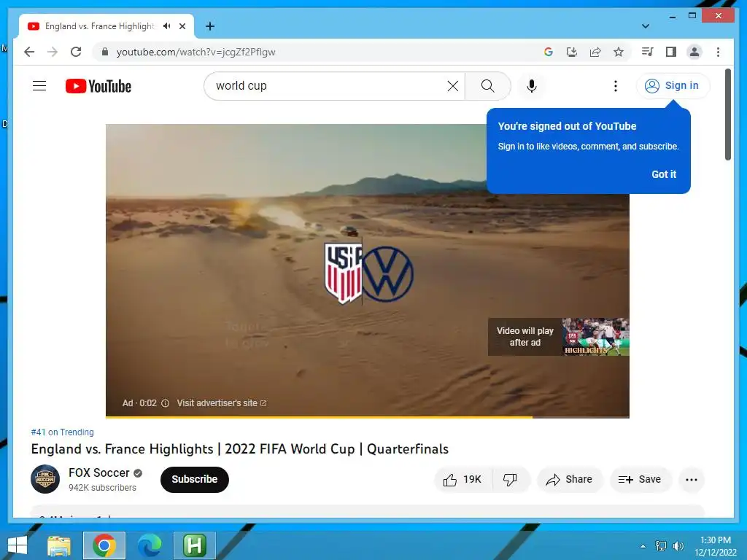Click the page vertical scrollbar

coord(727,114)
